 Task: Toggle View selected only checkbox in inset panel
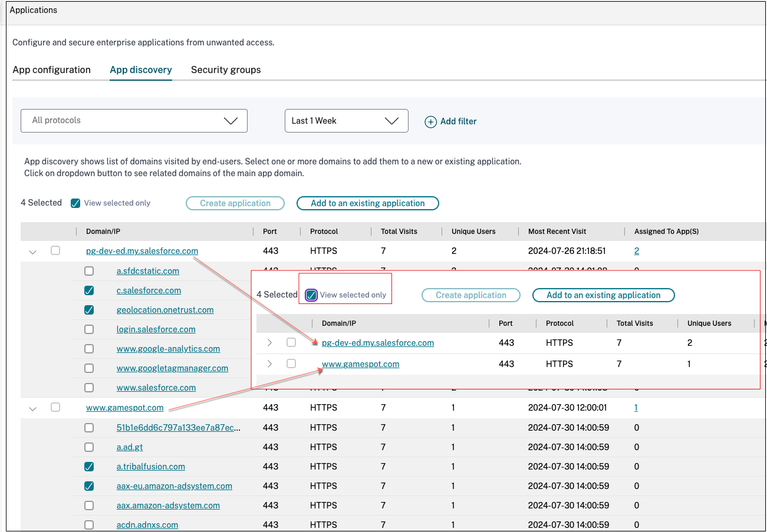click(x=311, y=295)
